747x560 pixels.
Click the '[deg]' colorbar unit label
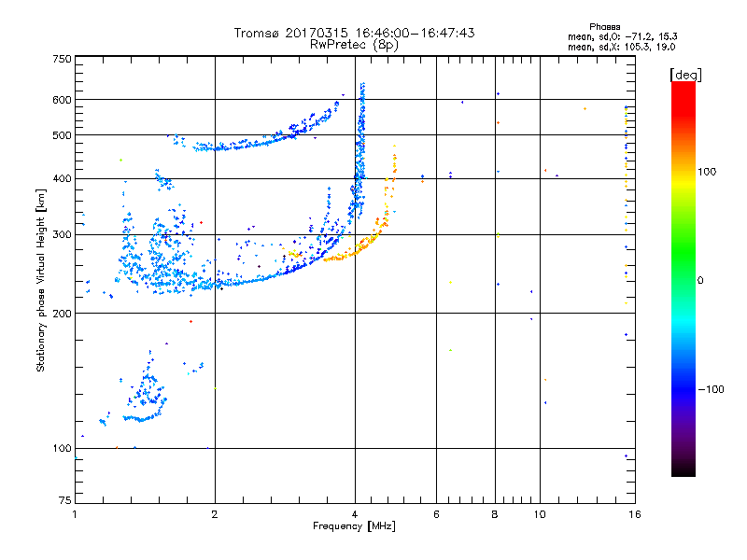coord(685,75)
